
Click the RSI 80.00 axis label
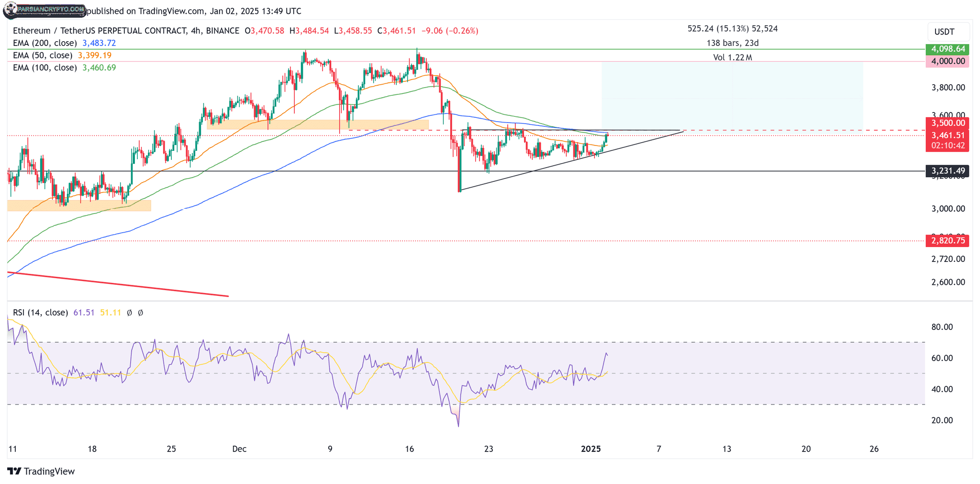pos(942,327)
